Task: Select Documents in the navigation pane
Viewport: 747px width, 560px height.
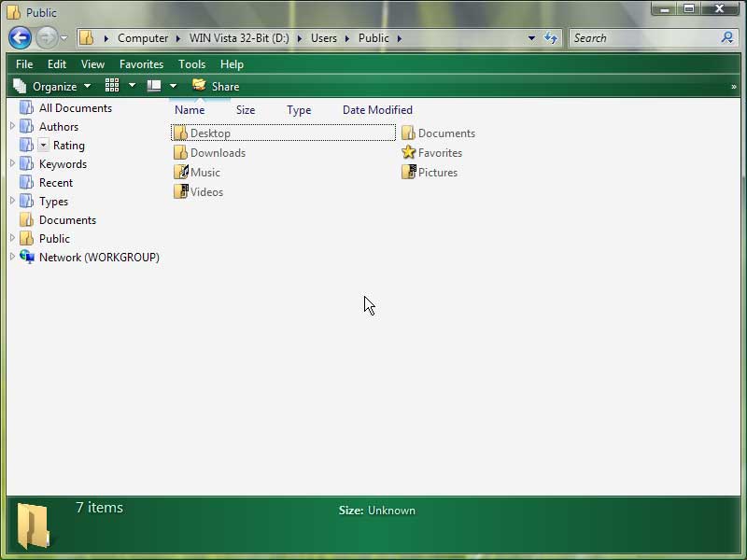Action: pyautogui.click(x=67, y=220)
